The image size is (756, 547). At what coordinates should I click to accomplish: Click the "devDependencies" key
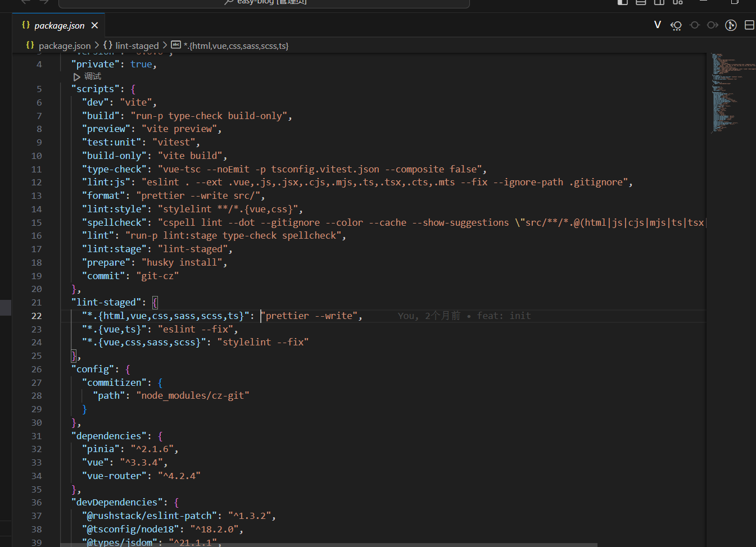[x=120, y=502]
